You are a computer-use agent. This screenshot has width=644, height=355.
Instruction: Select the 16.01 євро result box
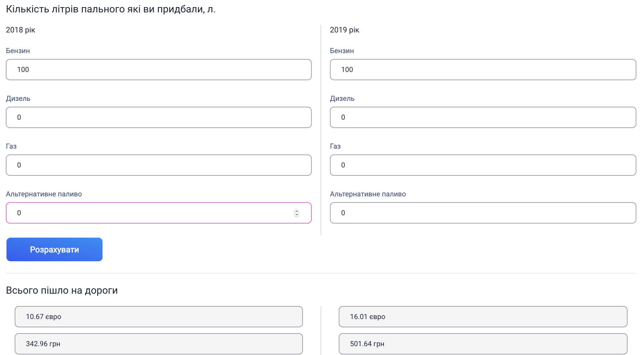(483, 317)
